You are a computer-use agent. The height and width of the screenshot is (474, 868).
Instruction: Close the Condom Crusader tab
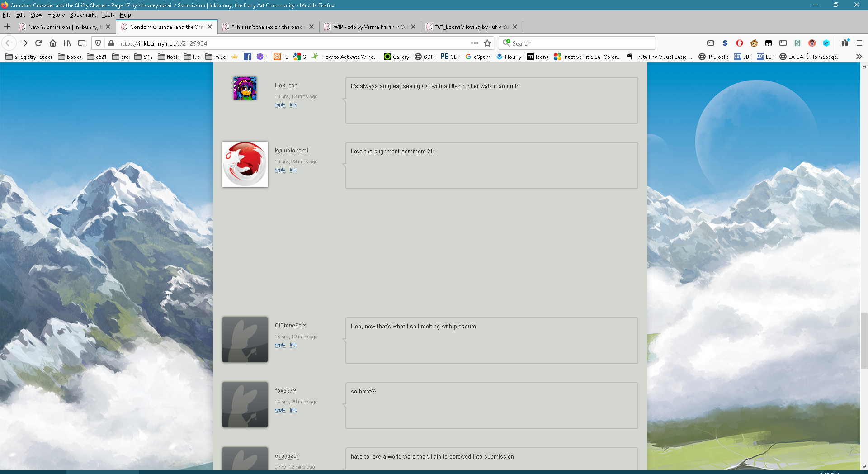point(210,27)
